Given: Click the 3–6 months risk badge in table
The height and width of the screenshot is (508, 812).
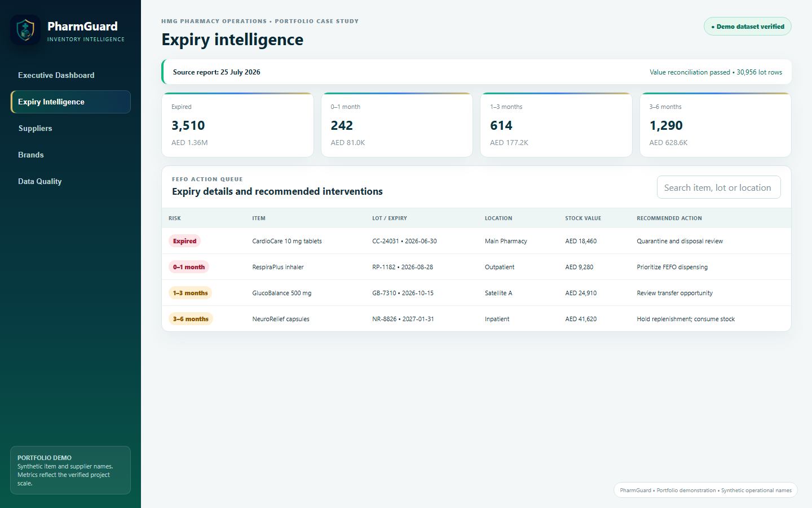Looking at the screenshot, I should [191, 319].
